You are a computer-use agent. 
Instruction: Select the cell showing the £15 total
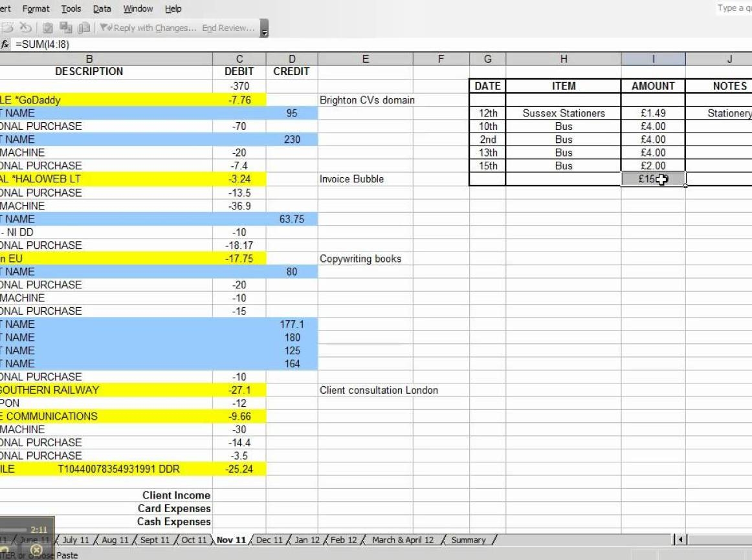(652, 179)
